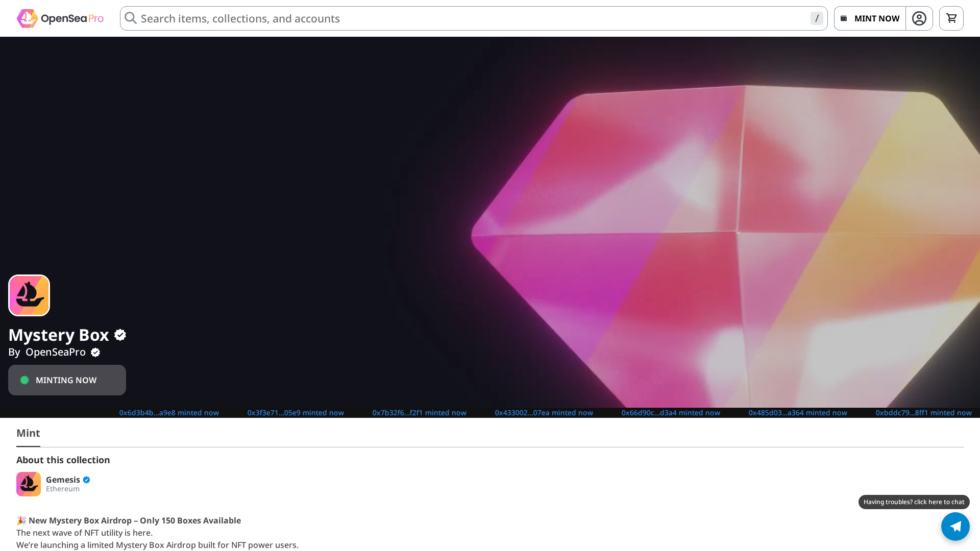This screenshot has height=551, width=980.
Task: Open the account profile icon
Action: tap(919, 18)
